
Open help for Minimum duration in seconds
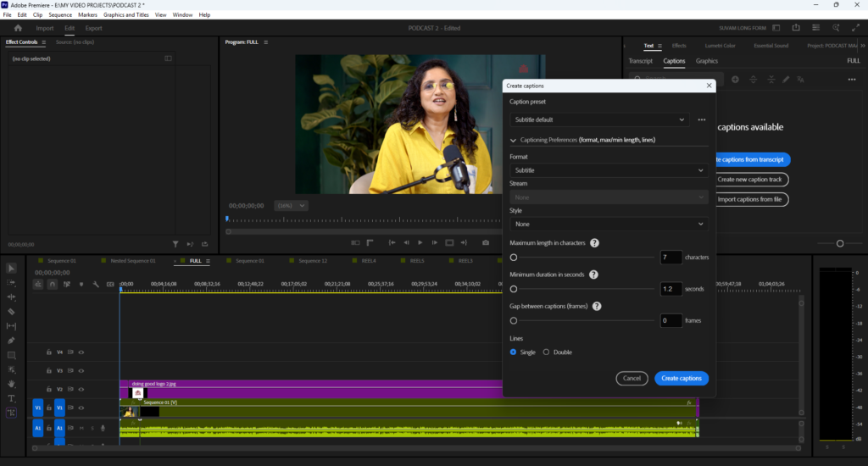click(x=593, y=275)
